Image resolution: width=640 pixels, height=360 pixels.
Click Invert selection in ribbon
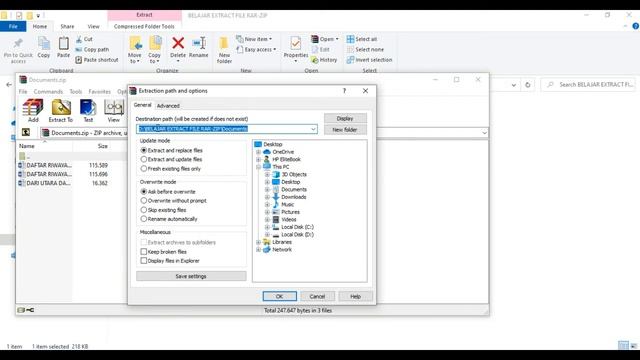369,60
